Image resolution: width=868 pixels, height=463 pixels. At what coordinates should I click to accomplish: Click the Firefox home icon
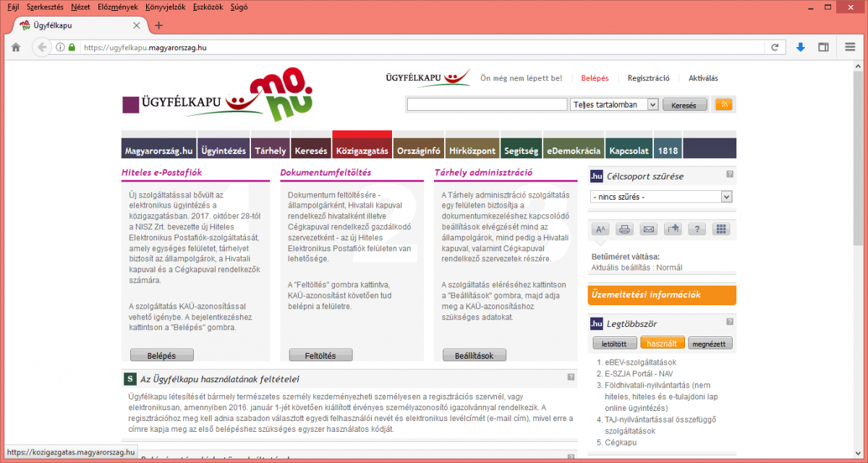click(x=16, y=47)
